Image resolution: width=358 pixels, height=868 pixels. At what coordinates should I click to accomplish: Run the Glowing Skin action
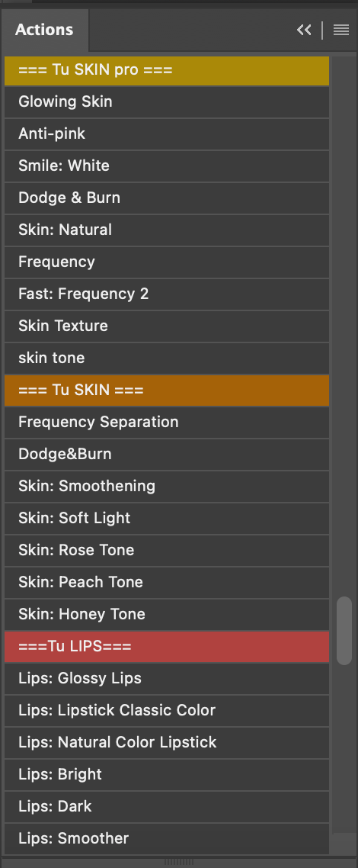[167, 102]
